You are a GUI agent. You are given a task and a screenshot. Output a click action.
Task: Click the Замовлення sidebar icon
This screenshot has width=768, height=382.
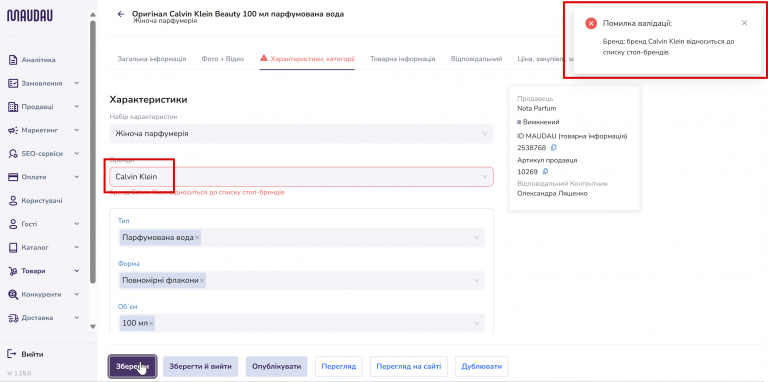[13, 84]
